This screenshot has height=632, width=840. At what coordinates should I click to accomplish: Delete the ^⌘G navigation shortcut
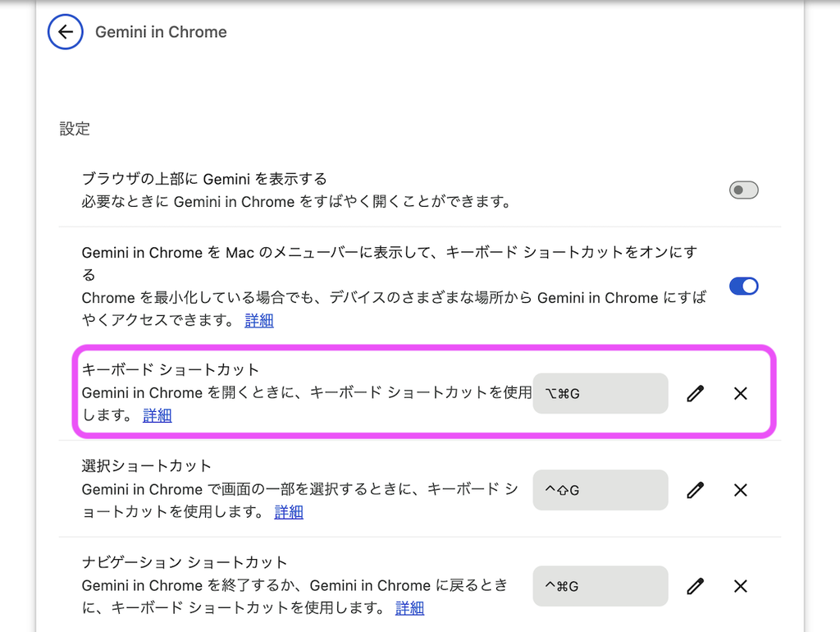click(x=741, y=586)
